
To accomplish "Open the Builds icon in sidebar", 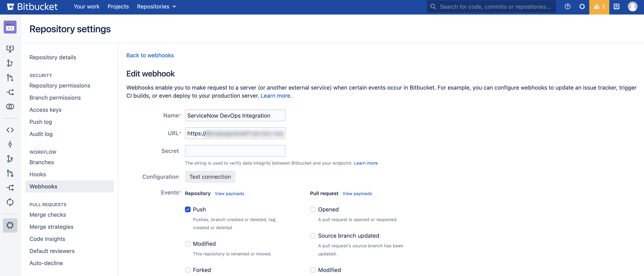I will [x=10, y=202].
